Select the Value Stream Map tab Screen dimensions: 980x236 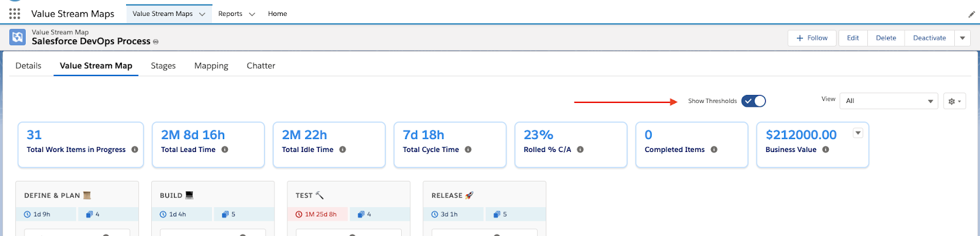coord(96,66)
